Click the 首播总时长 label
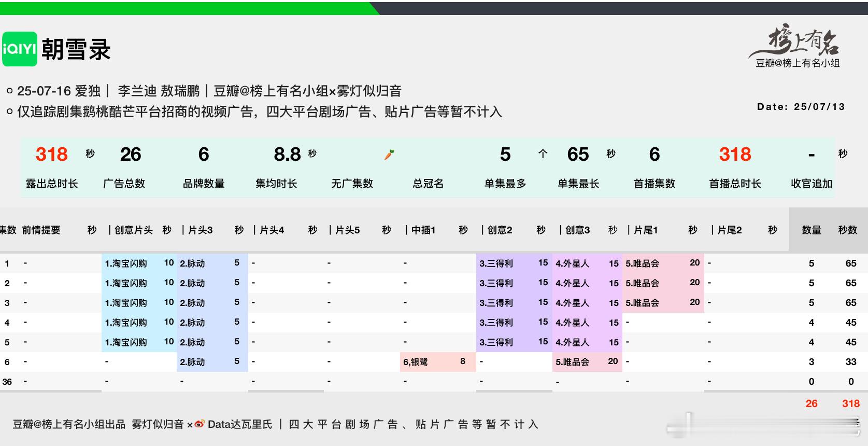Image resolution: width=868 pixels, height=446 pixels. click(x=735, y=184)
